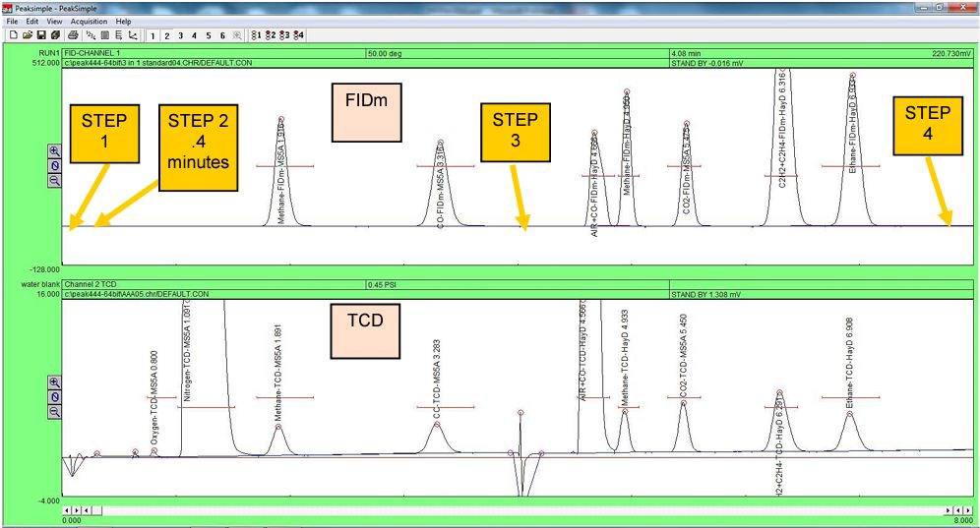The height and width of the screenshot is (528, 980).
Task: Save the chromatogram using the floppy disk icon
Action: tap(40, 34)
